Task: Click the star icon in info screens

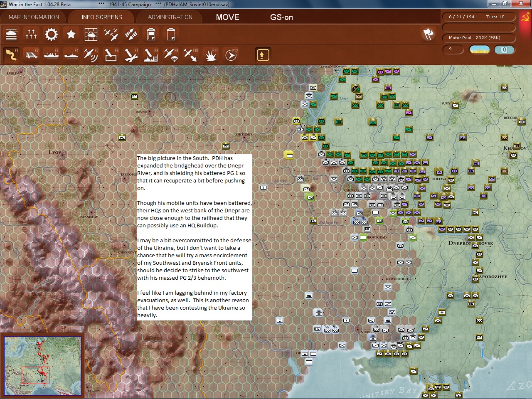Action: click(x=71, y=34)
